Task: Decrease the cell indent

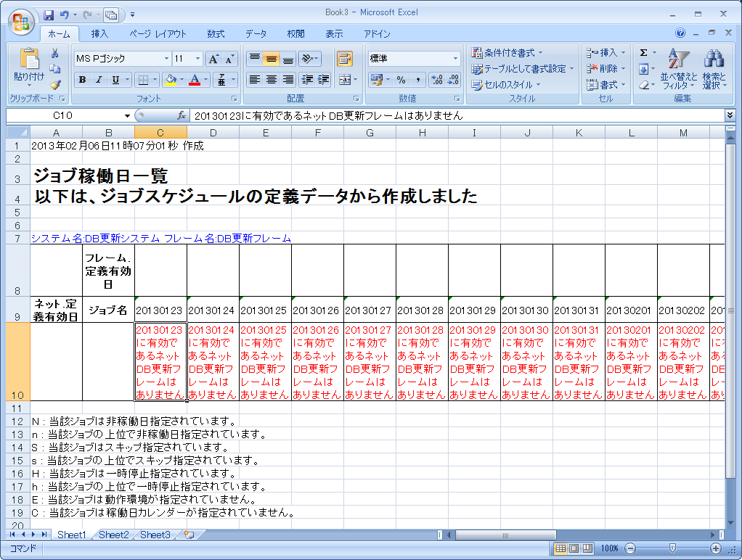Action: coord(307,80)
